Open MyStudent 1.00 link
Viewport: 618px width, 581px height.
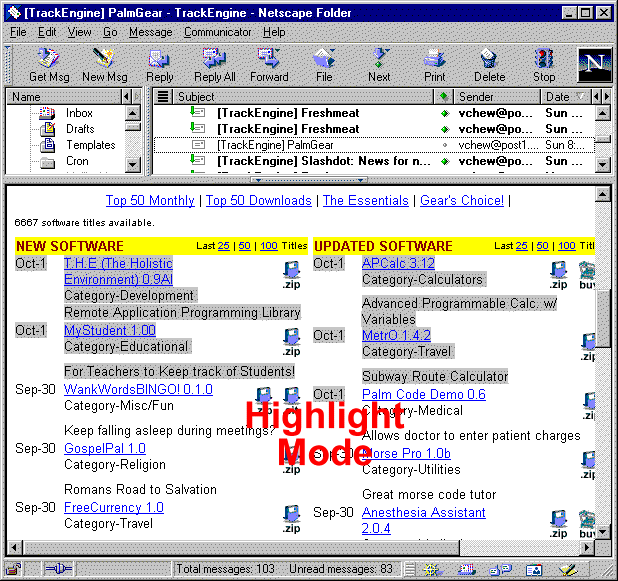(110, 330)
